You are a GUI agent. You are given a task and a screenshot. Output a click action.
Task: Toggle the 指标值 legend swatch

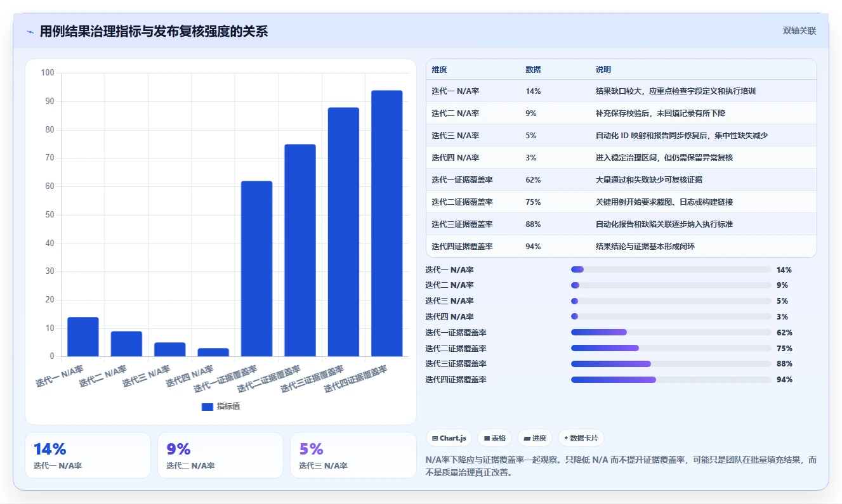point(207,406)
